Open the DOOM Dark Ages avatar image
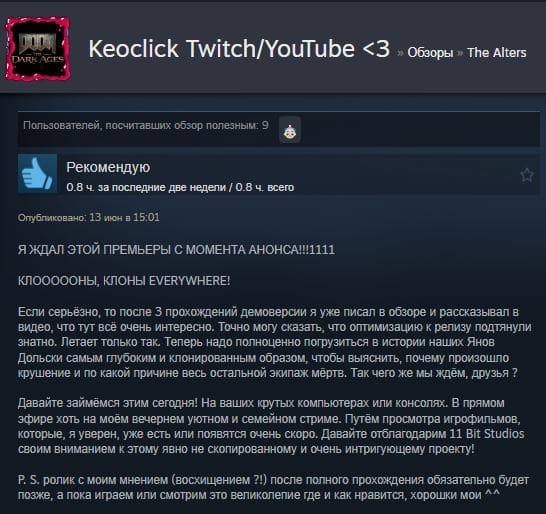Screen dimensions: 546x514 pyautogui.click(x=38, y=48)
